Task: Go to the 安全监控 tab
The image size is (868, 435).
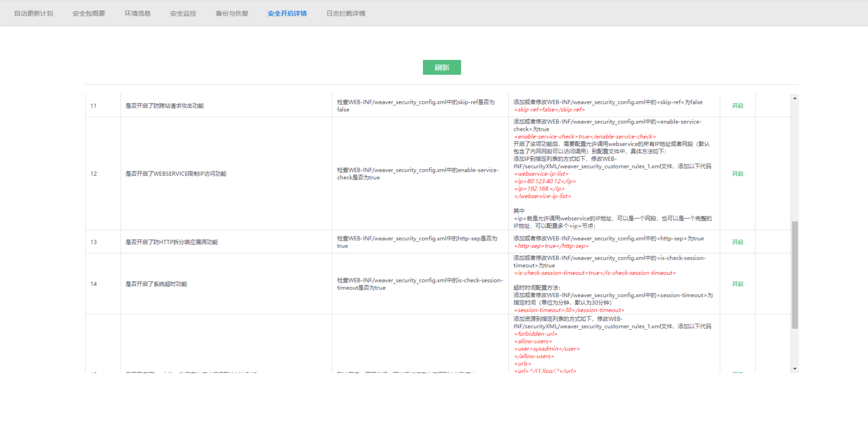Action: (183, 14)
